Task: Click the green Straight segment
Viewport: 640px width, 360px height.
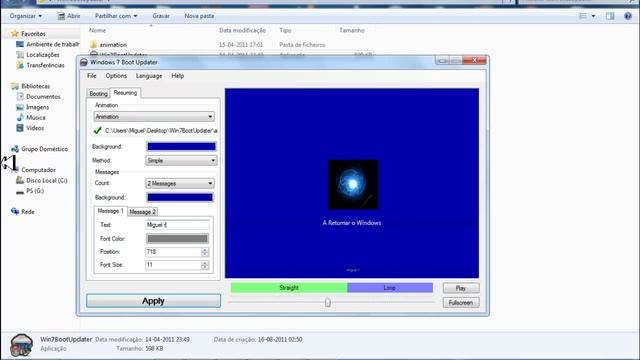Action: click(289, 288)
